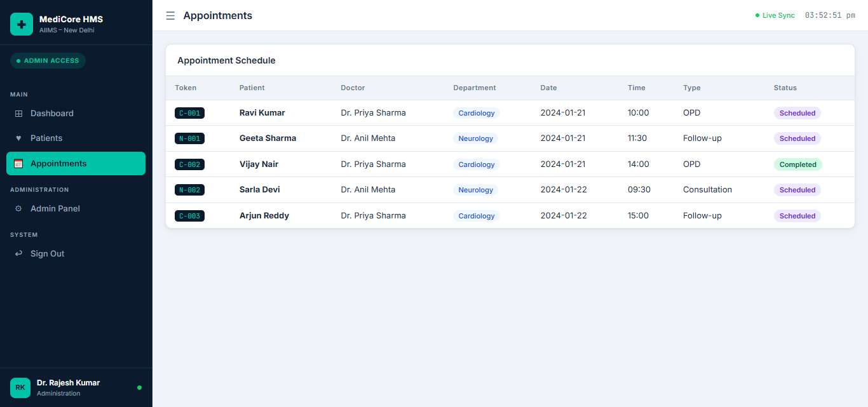Viewport: 868px width, 407px height.
Task: Open Dashboard from the sidebar
Action: [76, 114]
